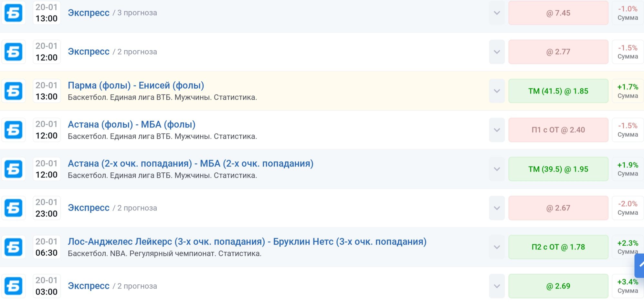Click the -2.0% Сумма result box
The height and width of the screenshot is (305, 644).
628,208
